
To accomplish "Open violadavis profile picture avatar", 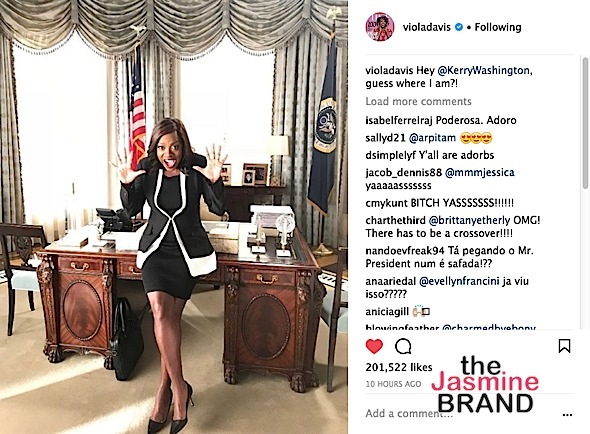I will pyautogui.click(x=380, y=27).
